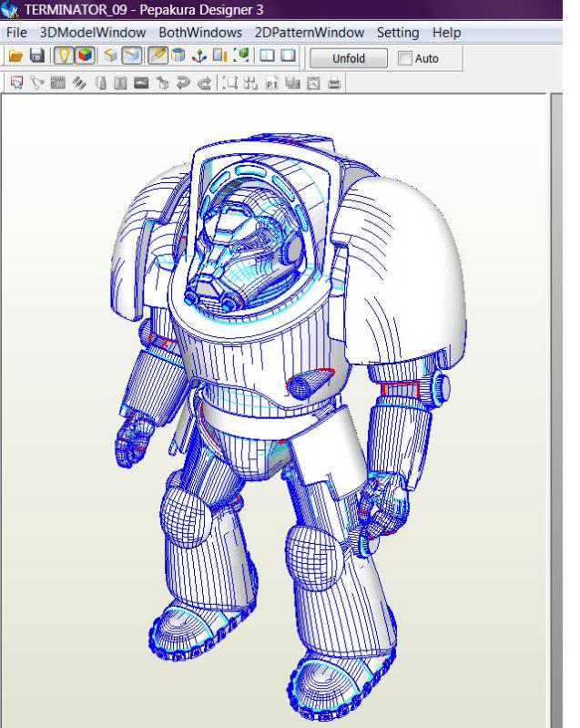Click the save floppy disk icon
The width and height of the screenshot is (580, 728).
[x=37, y=56]
